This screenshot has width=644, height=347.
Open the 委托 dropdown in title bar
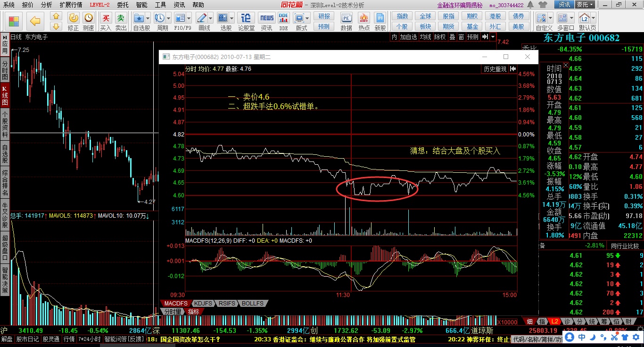pos(584,5)
